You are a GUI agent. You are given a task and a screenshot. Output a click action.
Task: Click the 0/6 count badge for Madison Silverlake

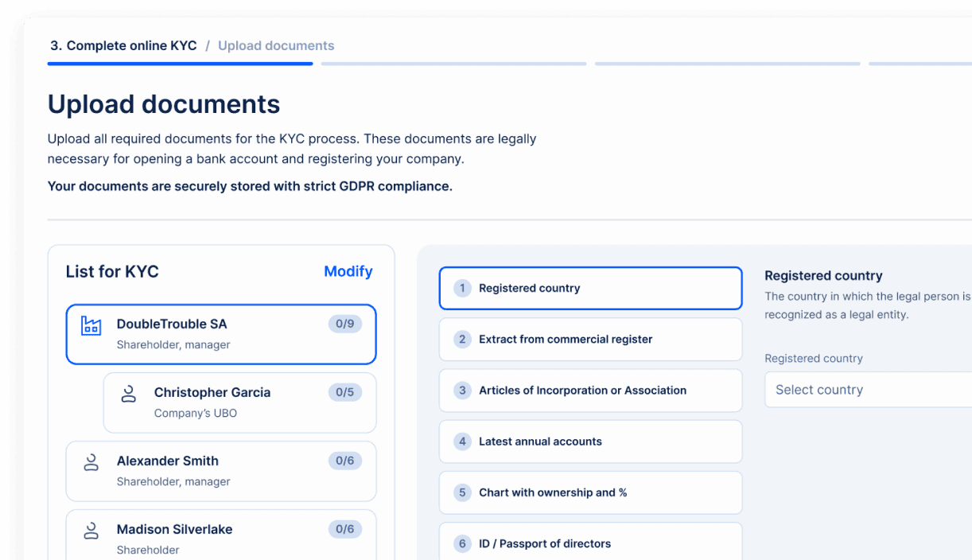click(x=345, y=529)
